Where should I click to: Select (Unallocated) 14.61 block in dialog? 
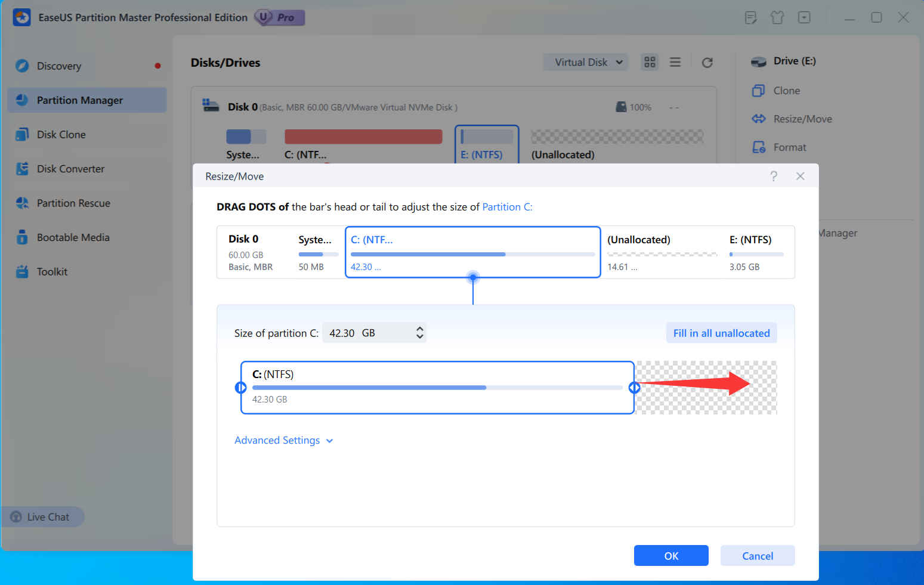coord(662,252)
